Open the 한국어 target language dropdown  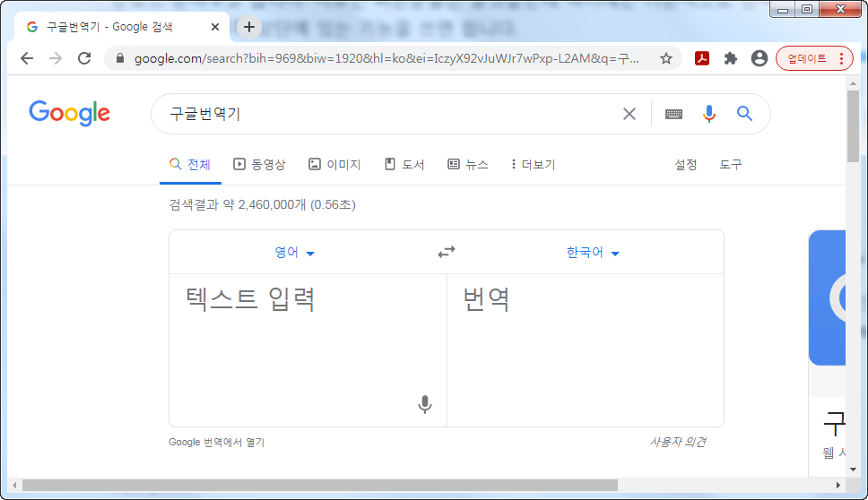593,252
